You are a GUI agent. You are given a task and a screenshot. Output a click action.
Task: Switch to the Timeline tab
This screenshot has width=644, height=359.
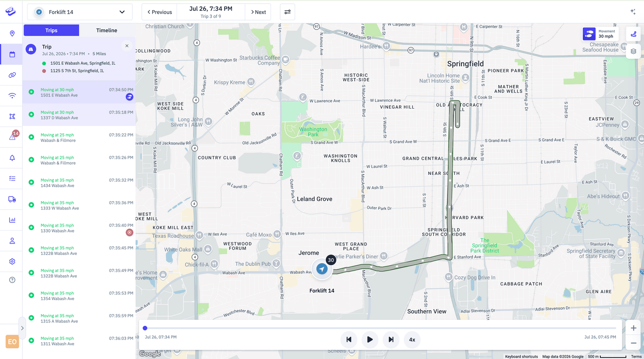pyautogui.click(x=107, y=30)
